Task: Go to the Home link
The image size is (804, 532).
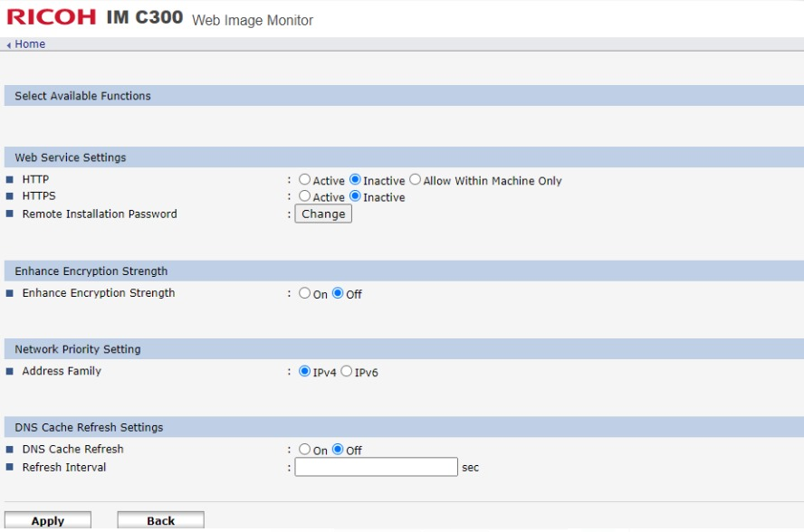Action: point(30,44)
